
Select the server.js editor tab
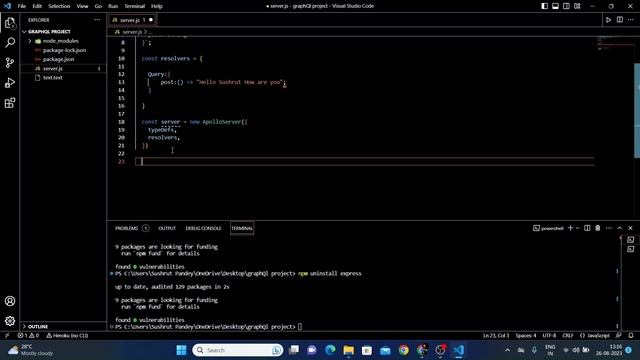point(130,20)
